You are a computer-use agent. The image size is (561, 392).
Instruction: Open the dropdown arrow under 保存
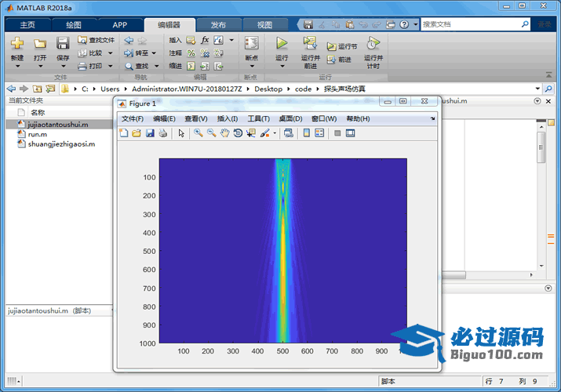coord(63,66)
